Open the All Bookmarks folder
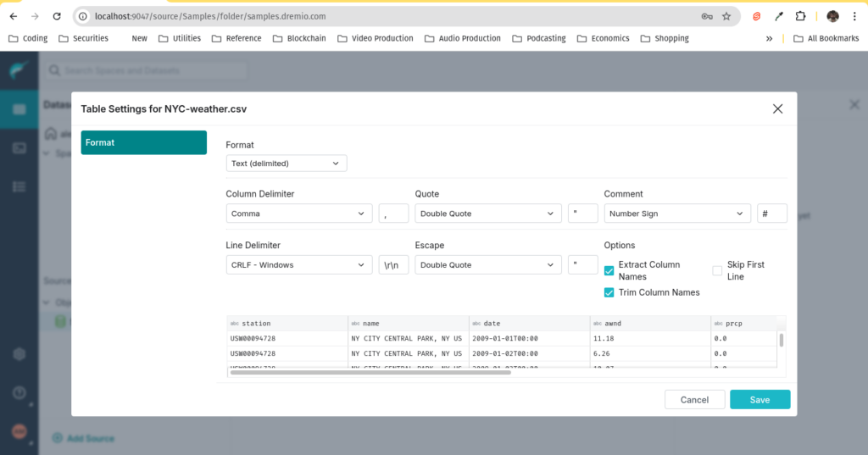Screen dimensions: 868x455 826,38
